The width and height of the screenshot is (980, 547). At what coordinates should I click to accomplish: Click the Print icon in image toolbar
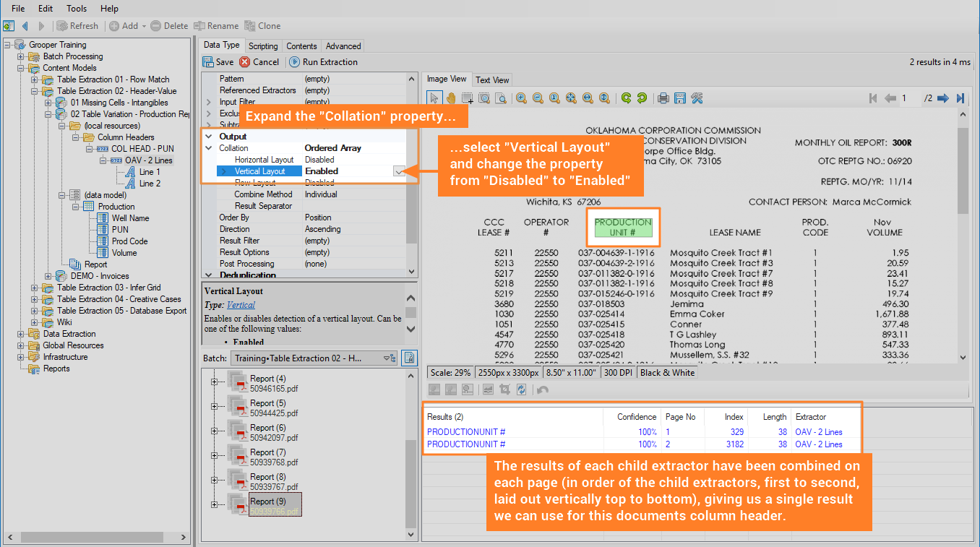[x=663, y=98]
